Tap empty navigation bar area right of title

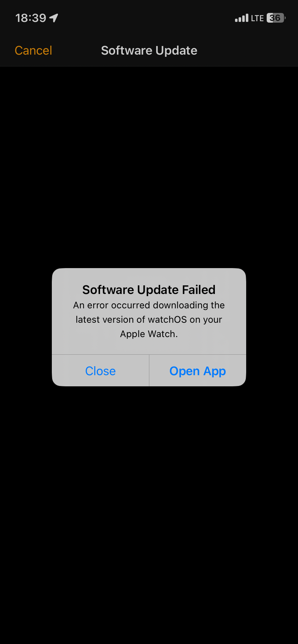pyautogui.click(x=248, y=51)
